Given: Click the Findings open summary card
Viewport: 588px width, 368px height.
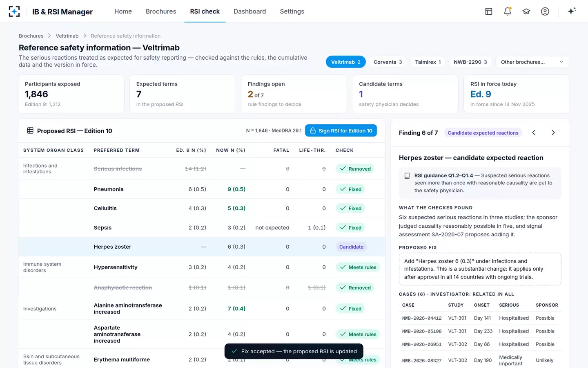Looking at the screenshot, I should pyautogui.click(x=294, y=94).
